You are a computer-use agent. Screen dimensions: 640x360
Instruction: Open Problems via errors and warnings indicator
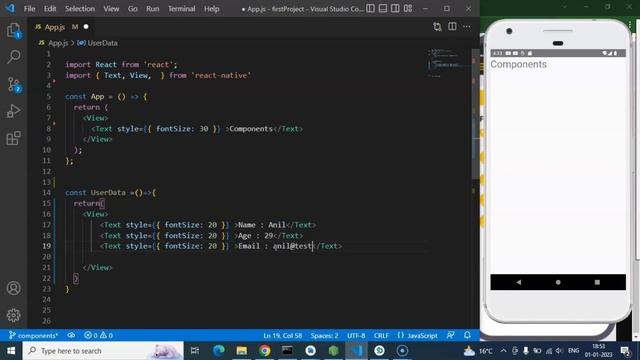click(x=98, y=336)
